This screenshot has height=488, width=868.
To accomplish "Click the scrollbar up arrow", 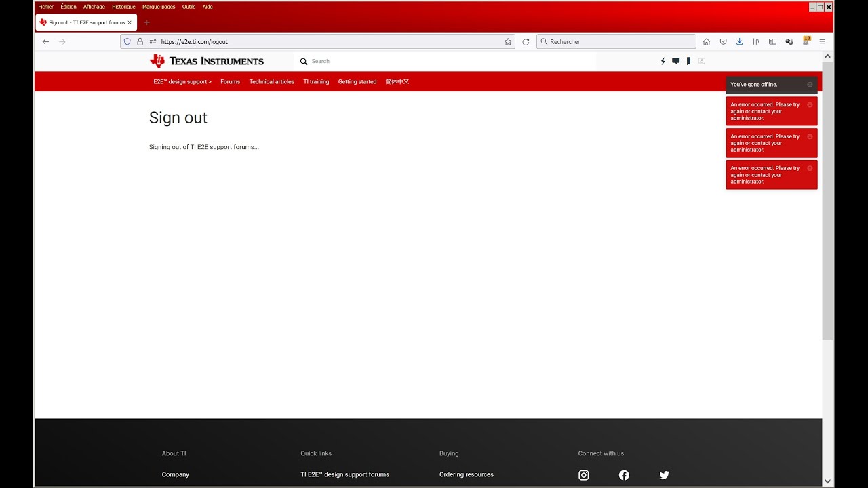I will pos(828,56).
